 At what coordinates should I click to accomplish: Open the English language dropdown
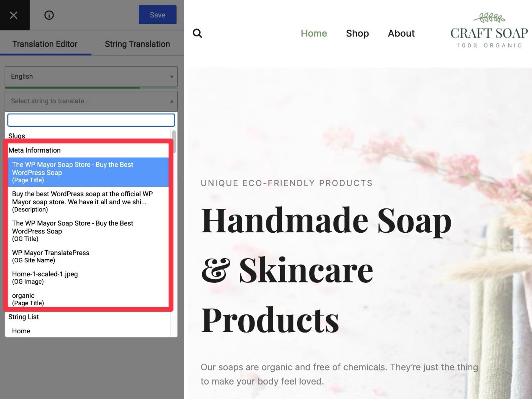point(91,77)
